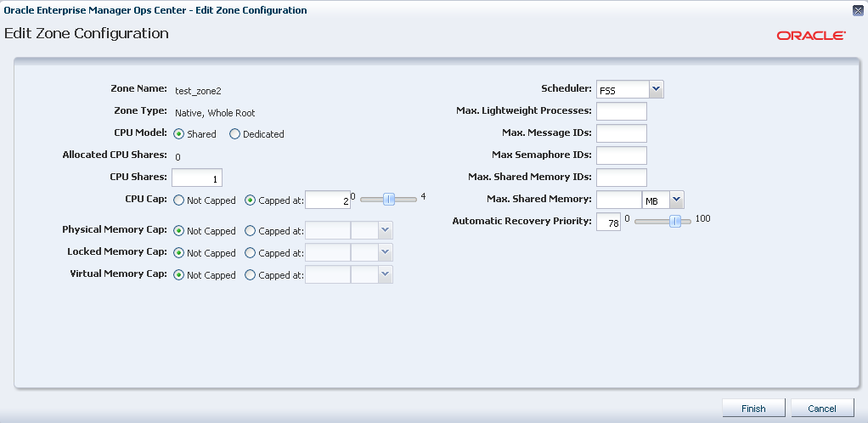Click the Finish button

pyautogui.click(x=753, y=408)
